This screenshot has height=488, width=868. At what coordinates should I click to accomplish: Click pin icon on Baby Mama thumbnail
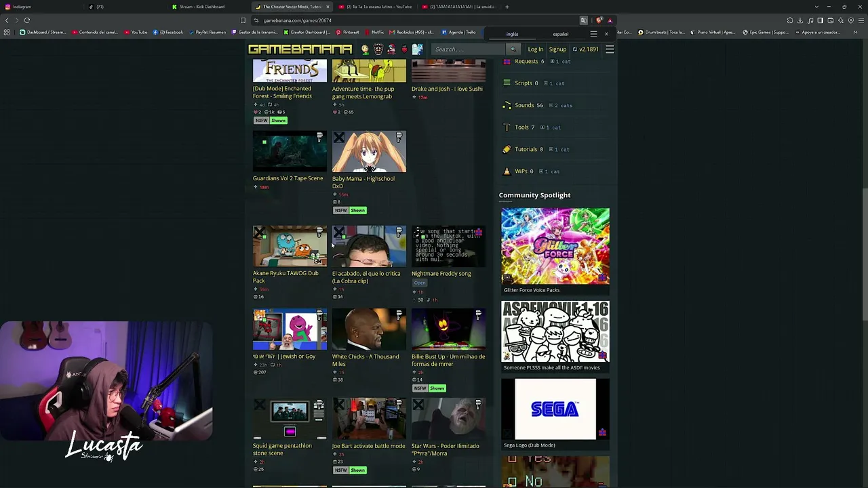[x=399, y=138]
